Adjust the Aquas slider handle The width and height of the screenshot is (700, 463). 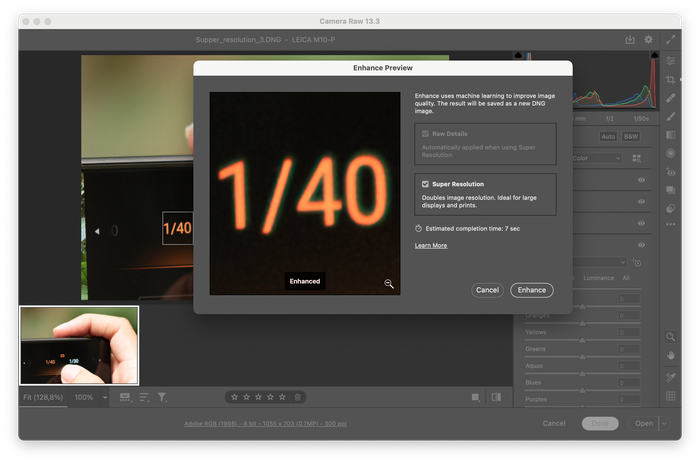(x=582, y=374)
